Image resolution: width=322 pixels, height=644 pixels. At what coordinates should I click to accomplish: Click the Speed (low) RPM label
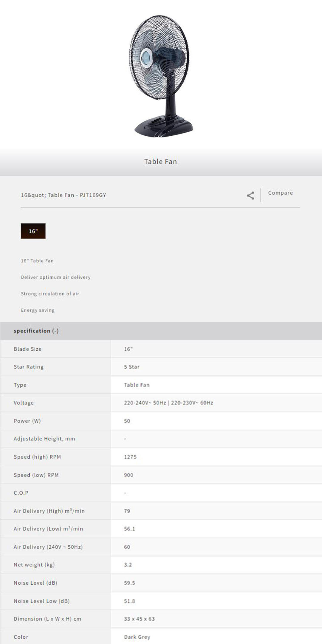[36, 475]
